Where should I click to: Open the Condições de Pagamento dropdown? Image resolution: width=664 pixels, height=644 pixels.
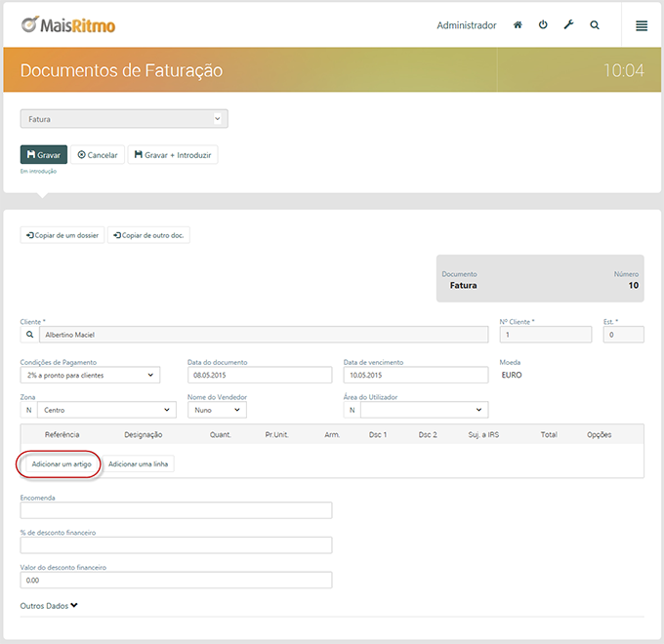click(90, 375)
